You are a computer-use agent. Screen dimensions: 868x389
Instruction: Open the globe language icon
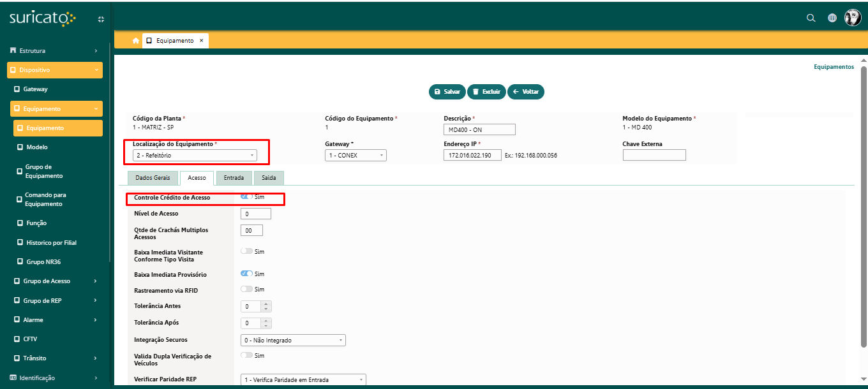pos(832,18)
